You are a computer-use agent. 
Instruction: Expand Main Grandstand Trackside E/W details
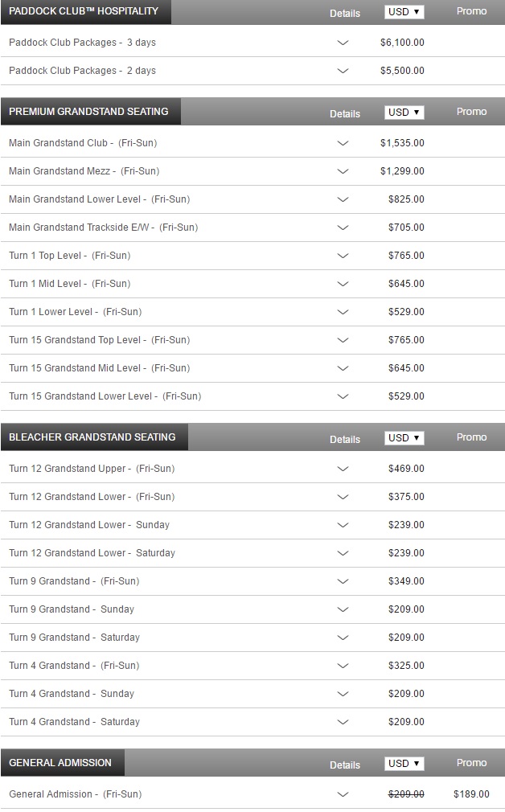(343, 228)
